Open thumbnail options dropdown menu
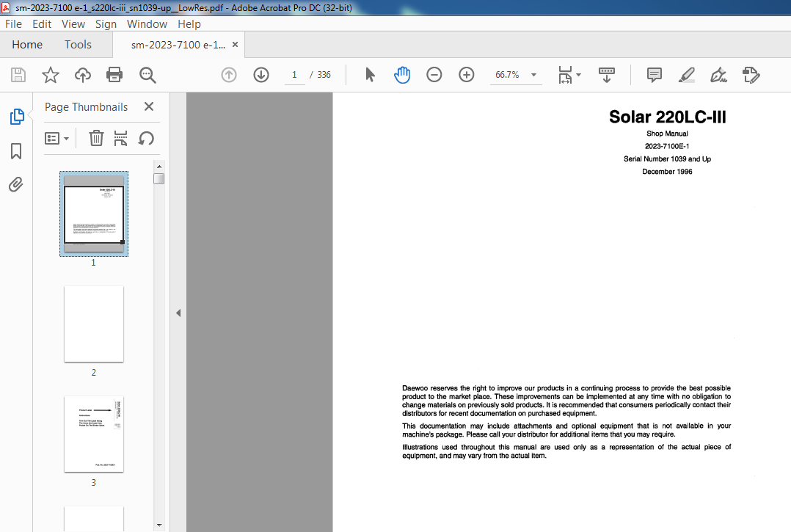Viewport: 791px width, 532px height. [57, 138]
